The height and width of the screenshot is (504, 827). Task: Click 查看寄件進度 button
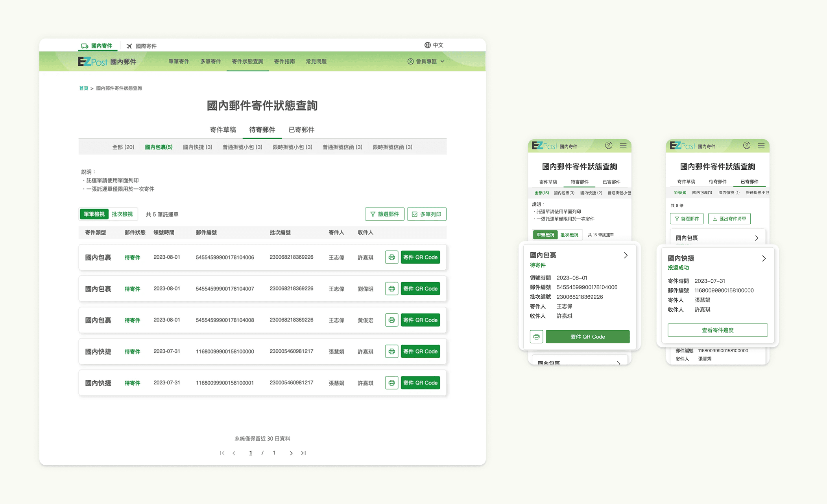point(718,330)
